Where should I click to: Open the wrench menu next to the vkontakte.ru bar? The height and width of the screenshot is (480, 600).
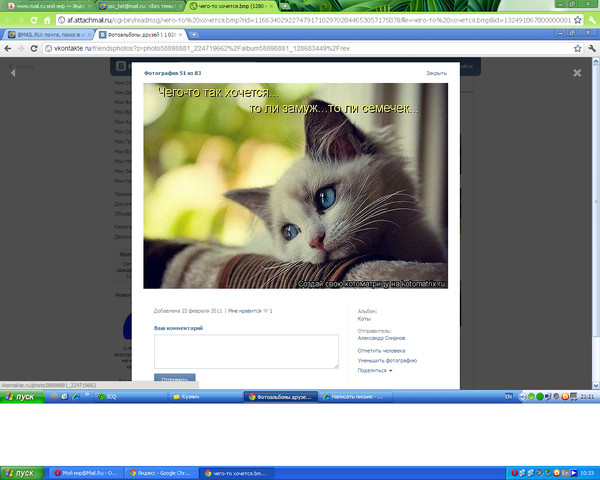(592, 49)
